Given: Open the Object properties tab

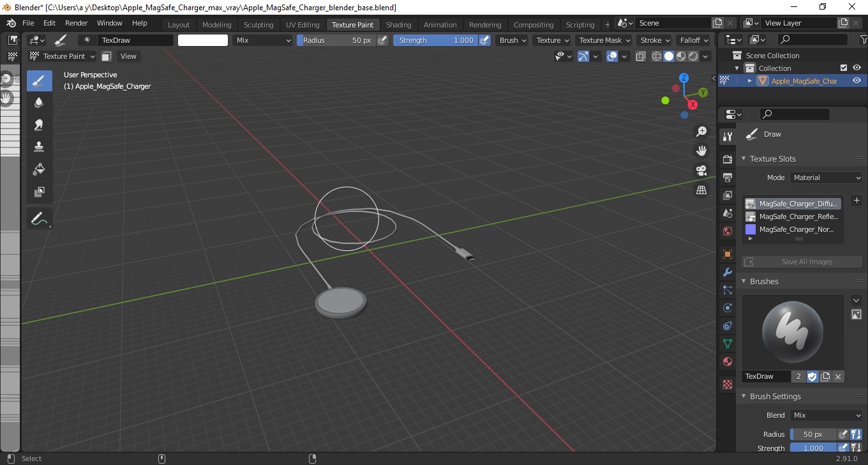Looking at the screenshot, I should coord(727,254).
